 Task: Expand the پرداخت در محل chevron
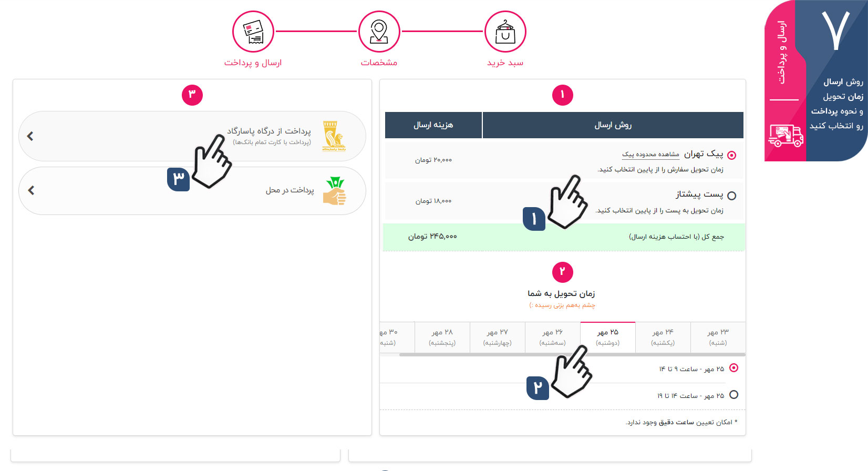click(x=31, y=190)
